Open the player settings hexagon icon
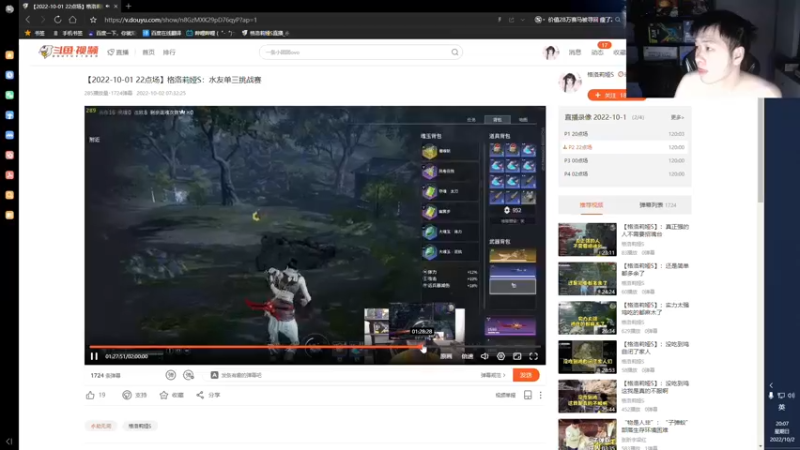 point(501,356)
